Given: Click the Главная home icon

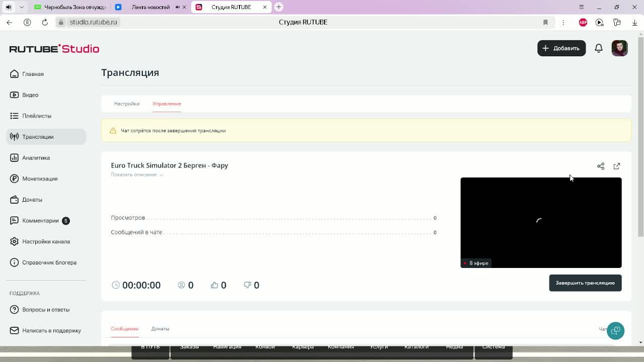Looking at the screenshot, I should tap(14, 74).
